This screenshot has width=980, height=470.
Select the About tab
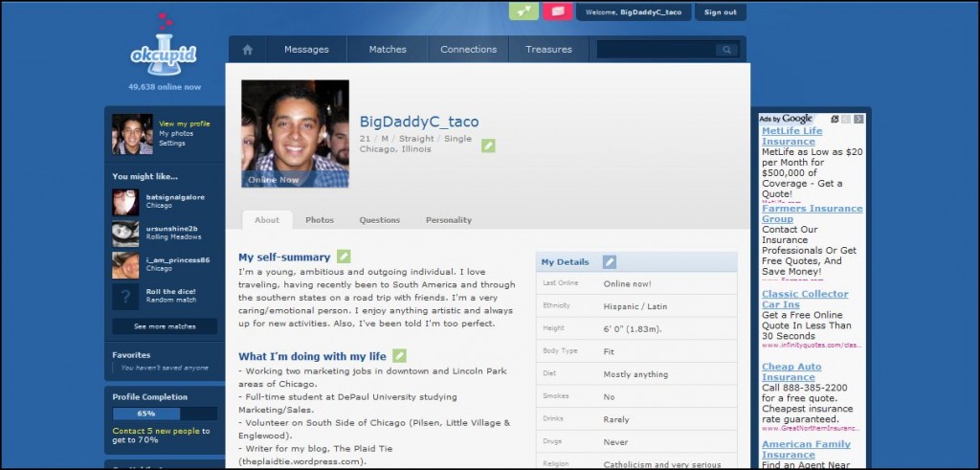pos(267,220)
